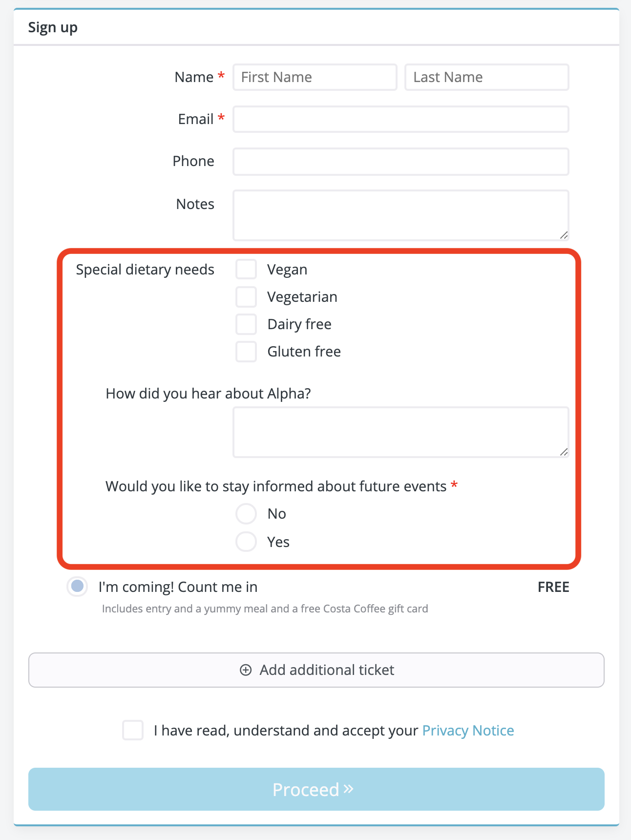631x840 pixels.
Task: Click the plus icon in Add additional ticket
Action: click(x=246, y=670)
